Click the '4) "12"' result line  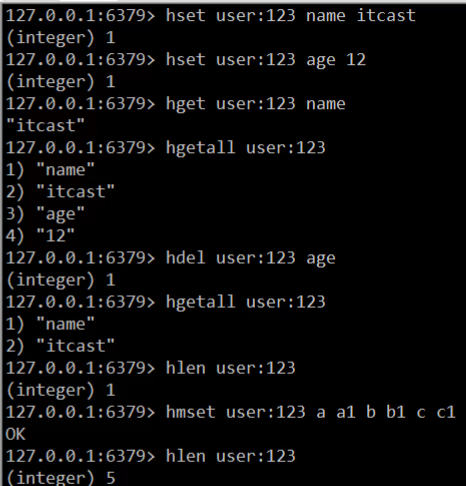point(40,236)
